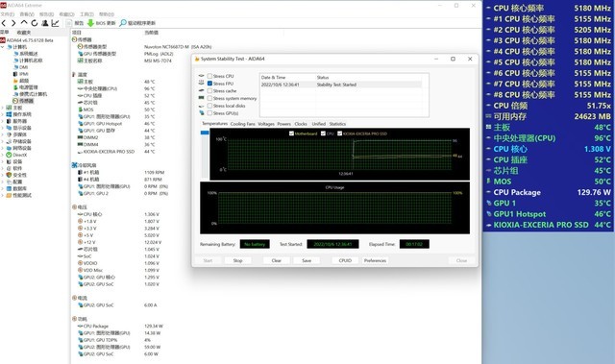This screenshot has width=615, height=364.
Task: Click the 性能测试 benchmark icon
Action: pos(9,195)
